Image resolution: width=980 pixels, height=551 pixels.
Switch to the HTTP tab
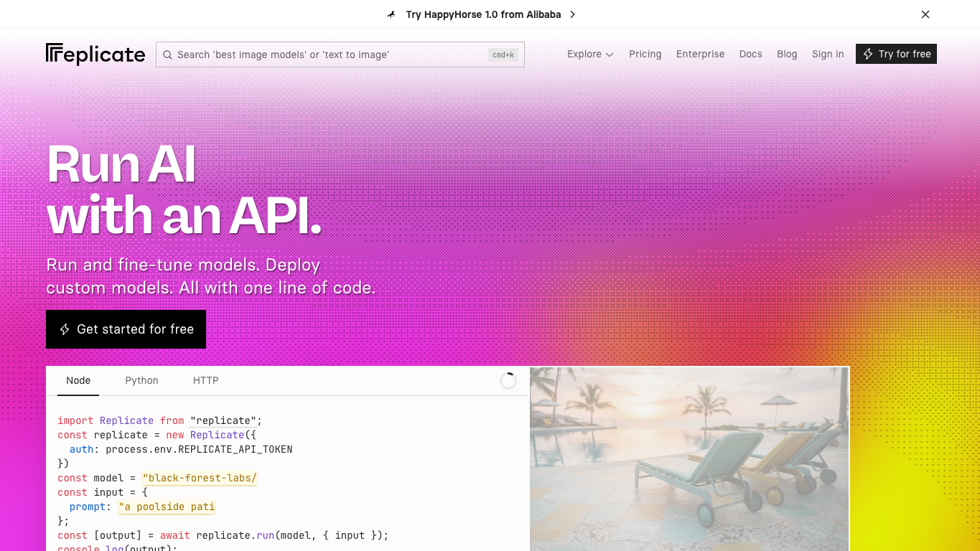206,380
